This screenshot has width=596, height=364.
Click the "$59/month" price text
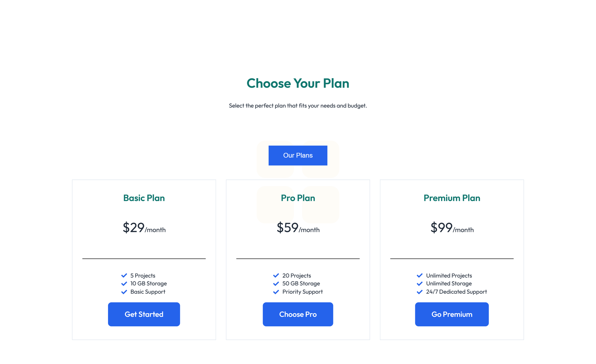click(298, 229)
